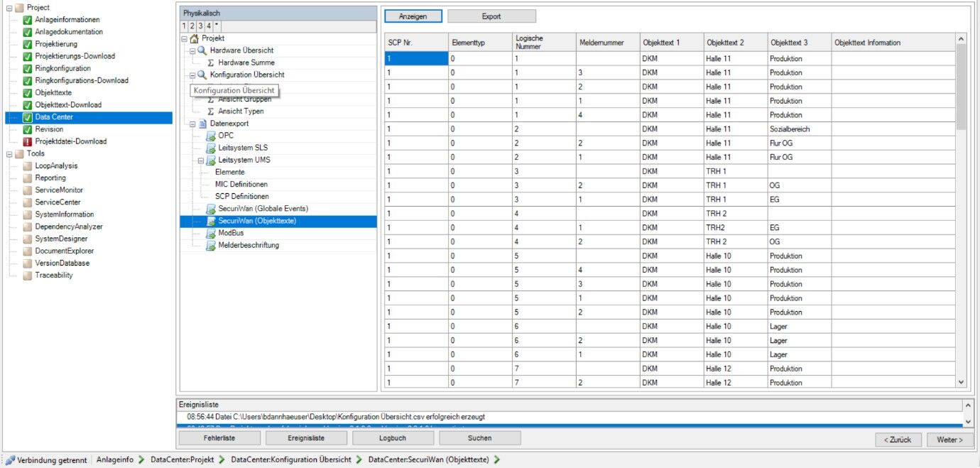Image resolution: width=980 pixels, height=468 pixels.
Task: Click the ServiceMonitor tool icon
Action: tap(27, 190)
